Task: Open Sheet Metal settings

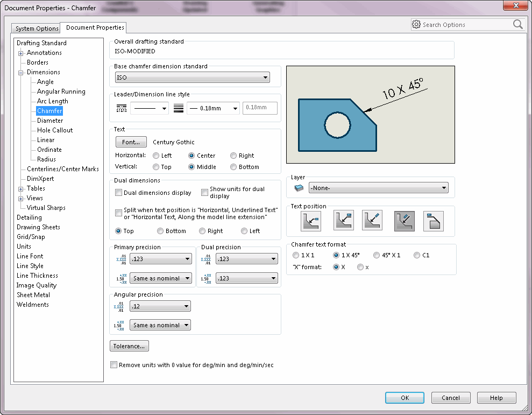Action: tap(33, 295)
